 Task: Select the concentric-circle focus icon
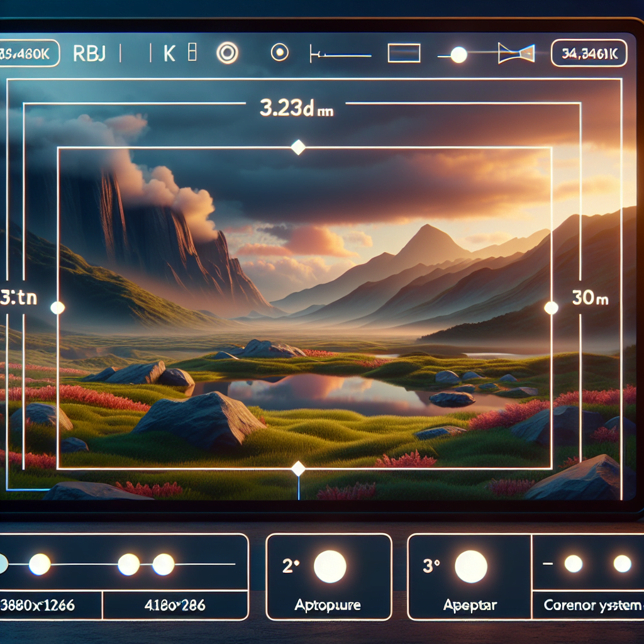tap(227, 53)
